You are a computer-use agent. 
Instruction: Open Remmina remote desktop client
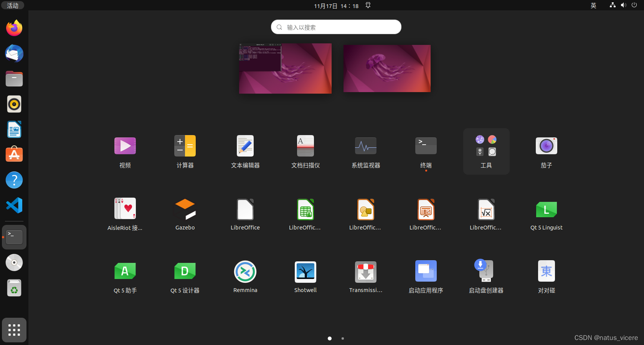[x=245, y=277]
